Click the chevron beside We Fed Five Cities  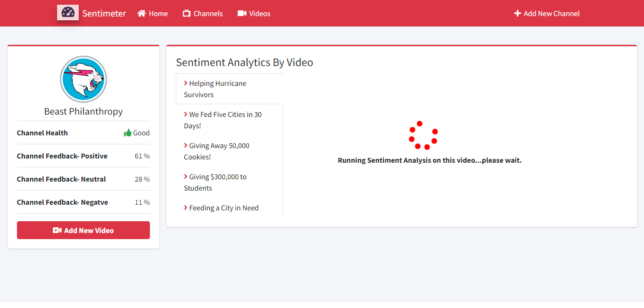point(186,114)
